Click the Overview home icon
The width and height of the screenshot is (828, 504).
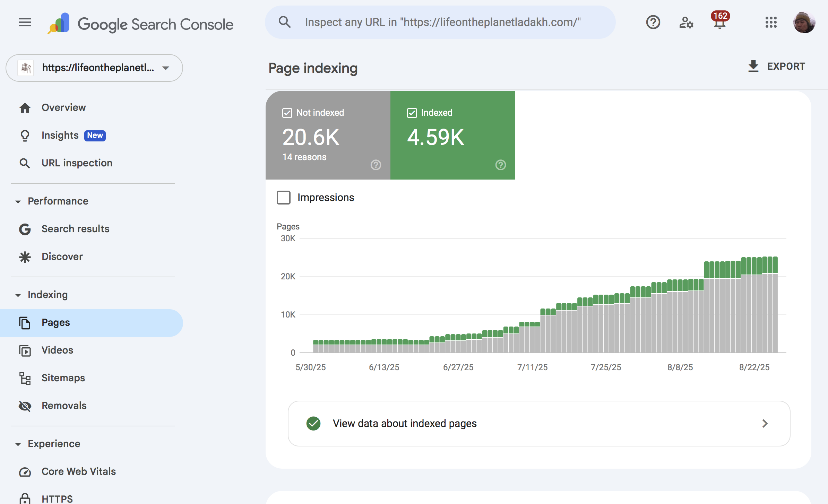25,108
